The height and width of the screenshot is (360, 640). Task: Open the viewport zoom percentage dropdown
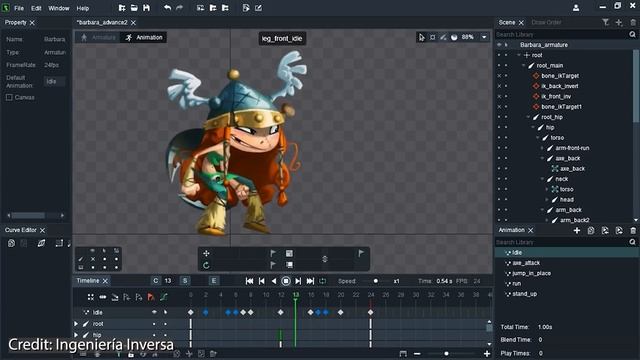click(484, 37)
